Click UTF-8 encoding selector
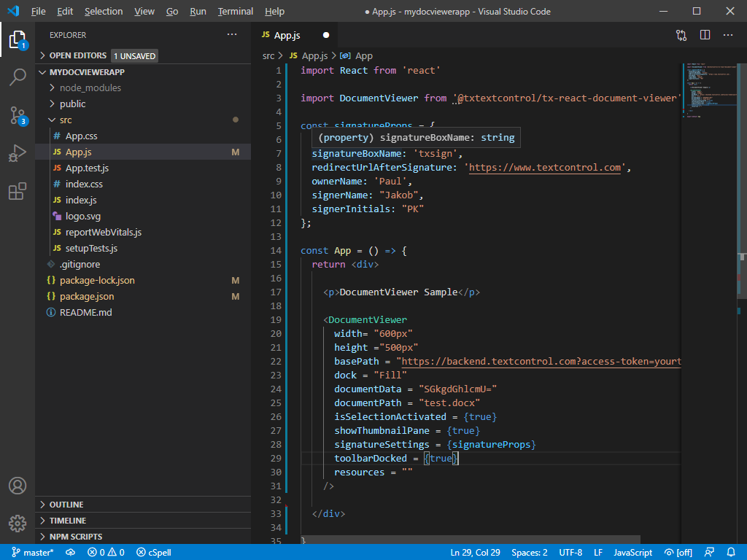747x560 pixels. pos(570,553)
